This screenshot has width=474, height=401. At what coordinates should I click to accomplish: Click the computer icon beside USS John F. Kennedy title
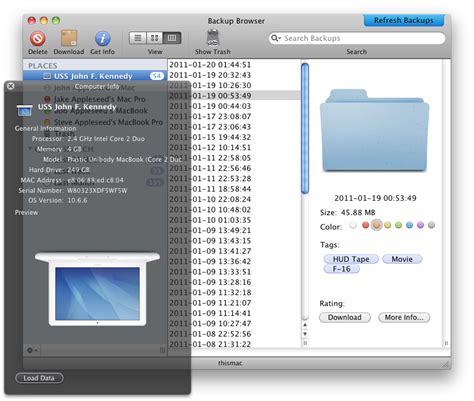(25, 110)
